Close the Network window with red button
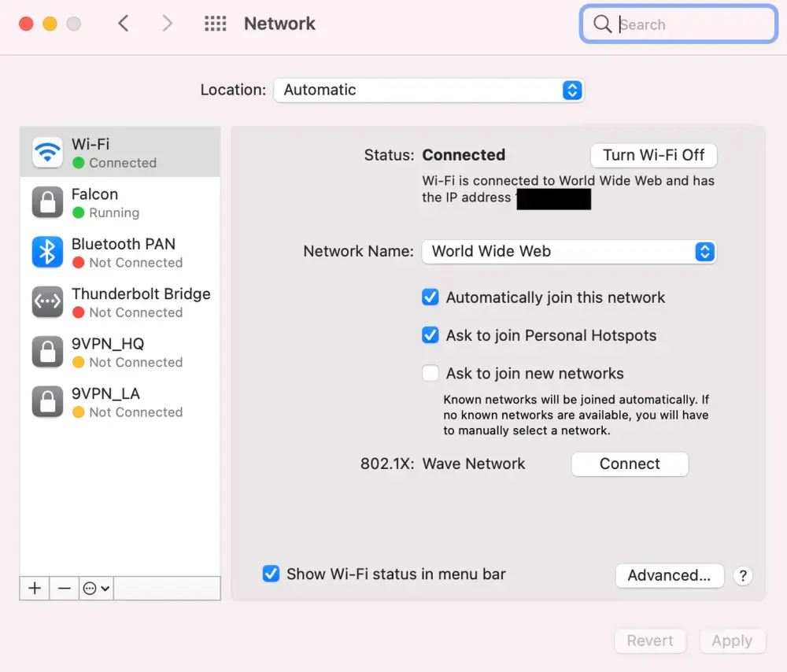 pyautogui.click(x=26, y=24)
